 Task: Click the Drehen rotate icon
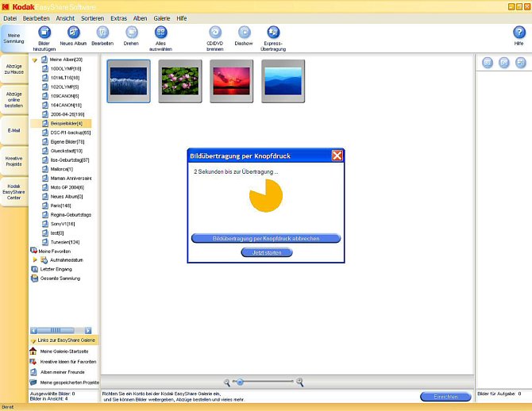point(131,33)
